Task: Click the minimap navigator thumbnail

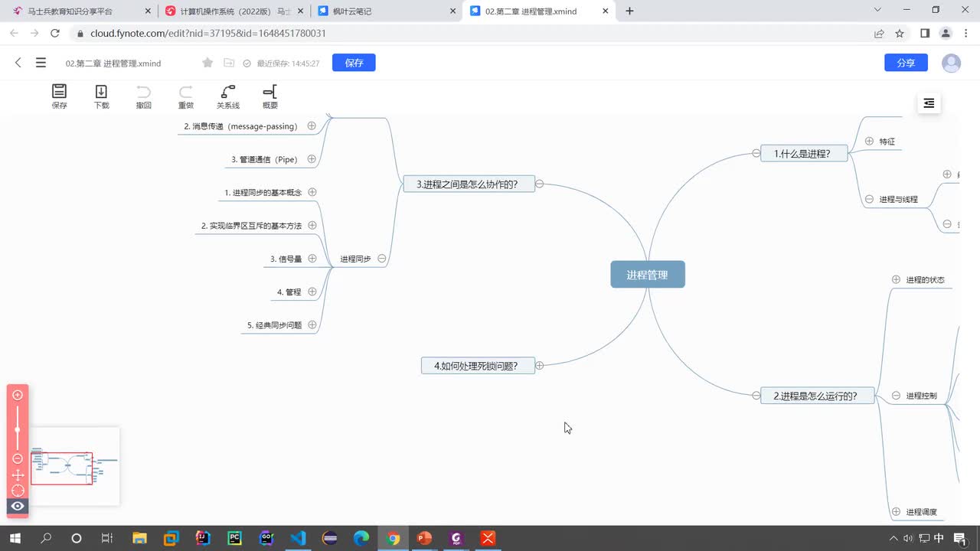Action: pos(75,466)
